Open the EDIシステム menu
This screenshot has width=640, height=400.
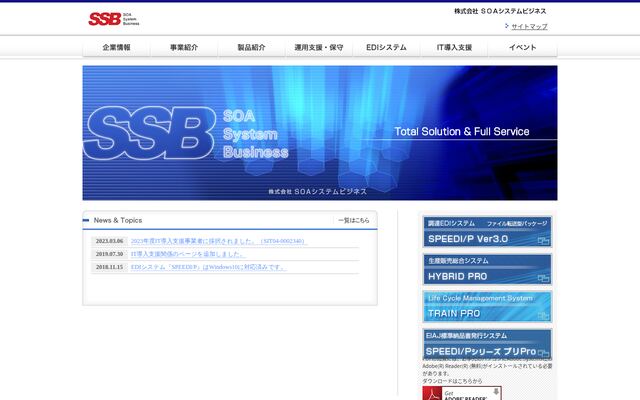point(386,47)
